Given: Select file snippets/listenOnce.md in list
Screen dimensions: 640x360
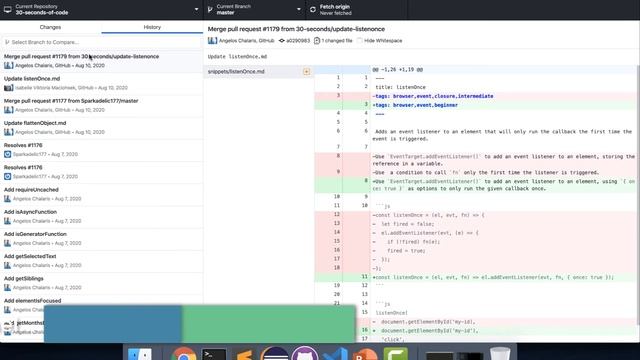Looking at the screenshot, I should (259, 71).
